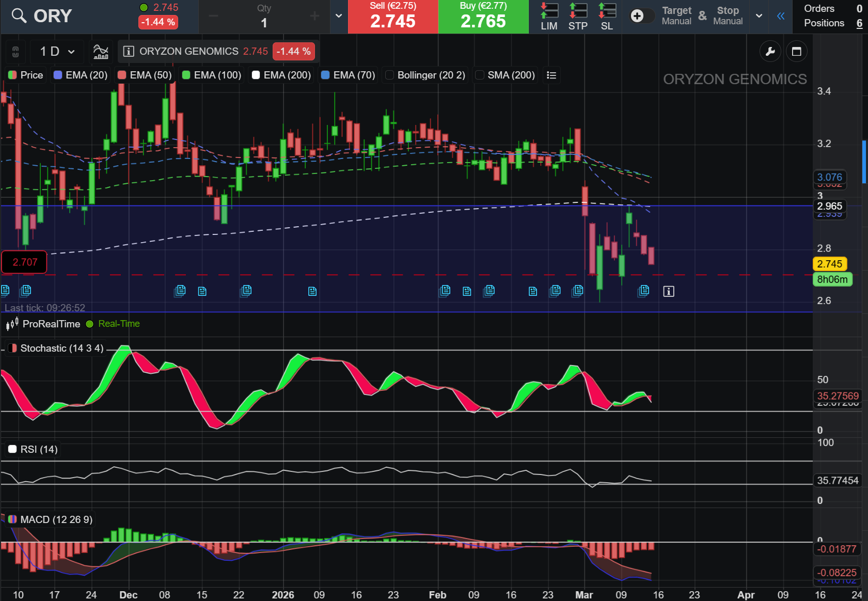Select the SL stop-limit order icon
This screenshot has width=868, height=601.
coord(607,17)
